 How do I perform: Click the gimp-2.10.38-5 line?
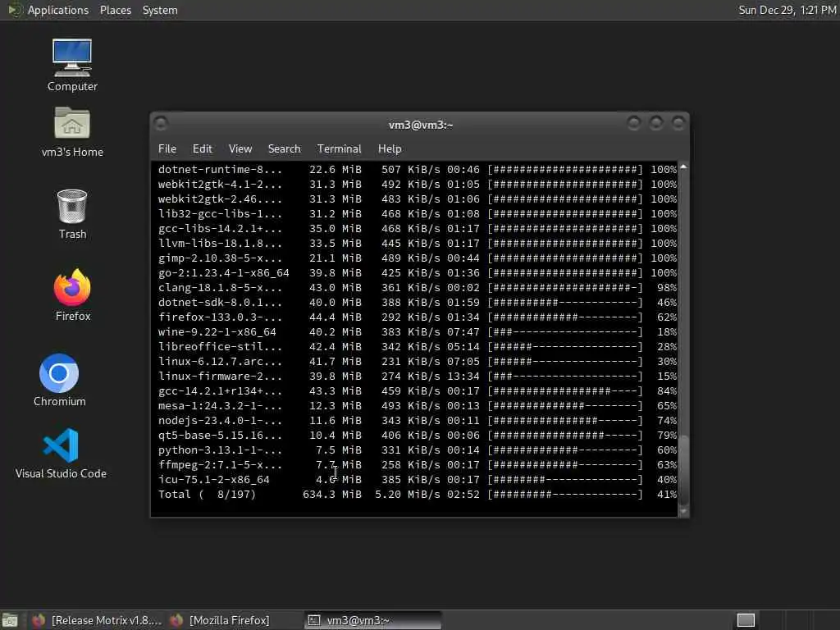418,258
